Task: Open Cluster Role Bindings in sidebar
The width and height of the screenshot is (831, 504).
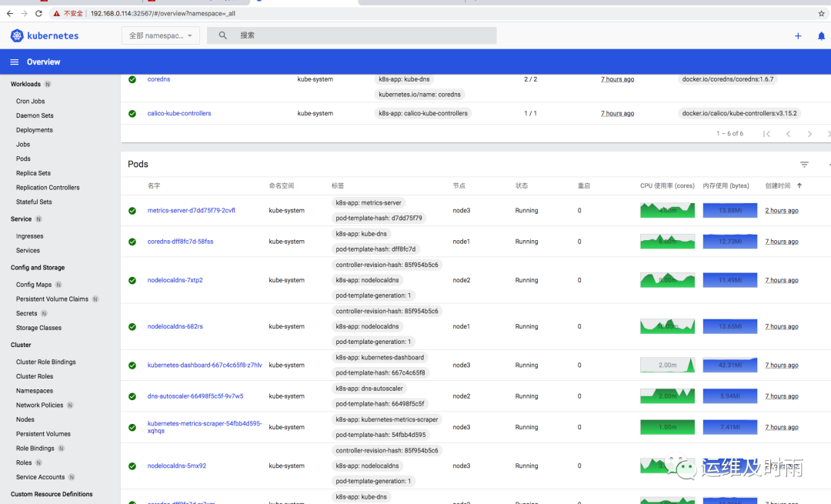Action: click(45, 362)
